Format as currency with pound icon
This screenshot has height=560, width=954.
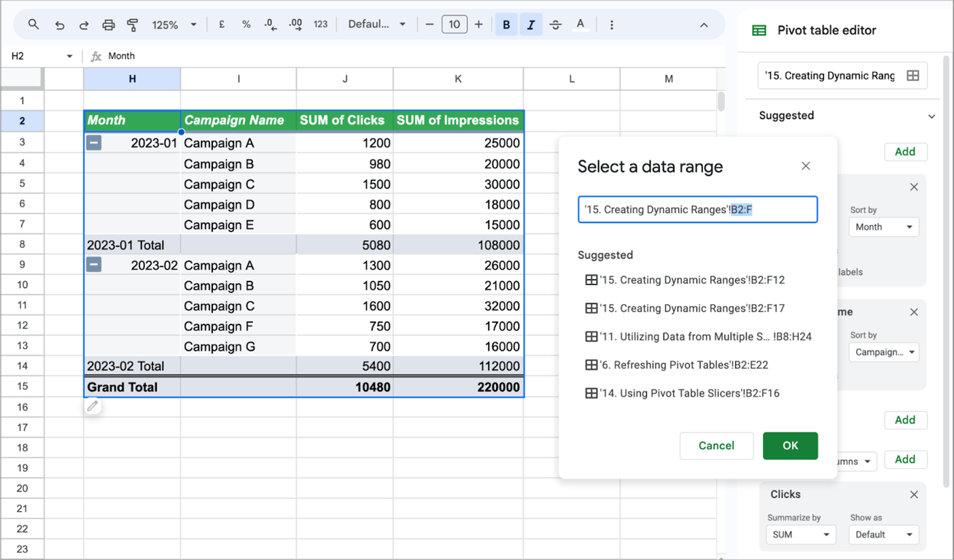pyautogui.click(x=222, y=24)
